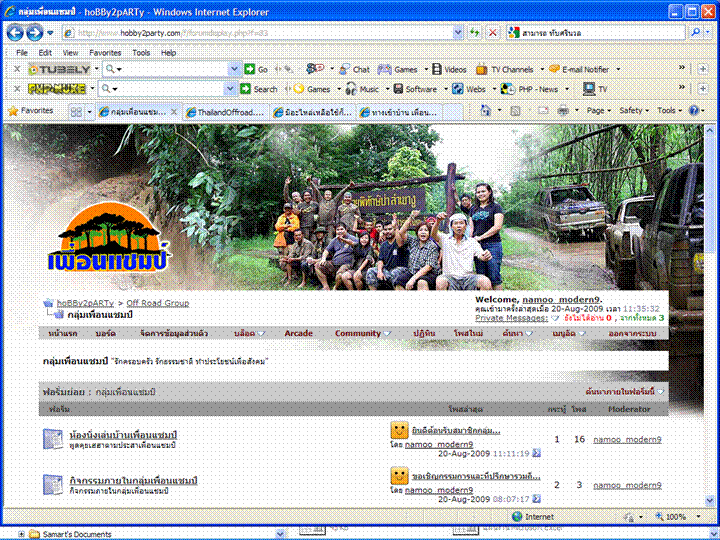Viewport: 720px width, 540px height.
Task: Open the Tools menu in menu bar
Action: (141, 52)
